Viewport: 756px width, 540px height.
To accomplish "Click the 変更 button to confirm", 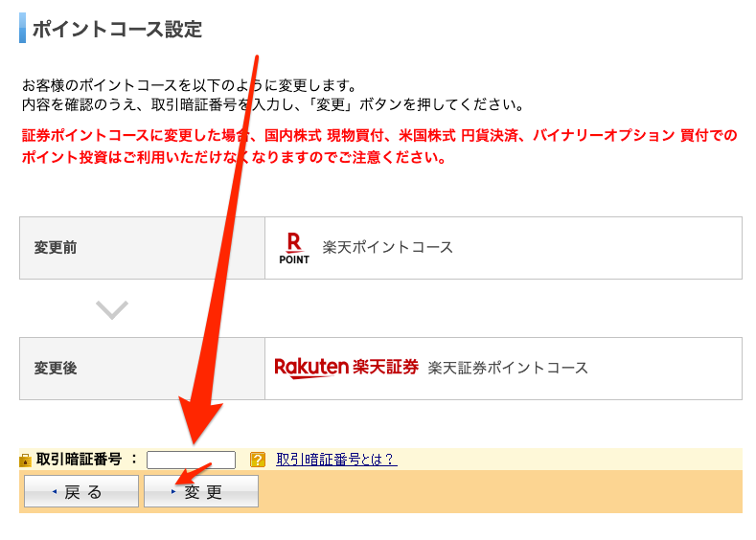I will [201, 491].
